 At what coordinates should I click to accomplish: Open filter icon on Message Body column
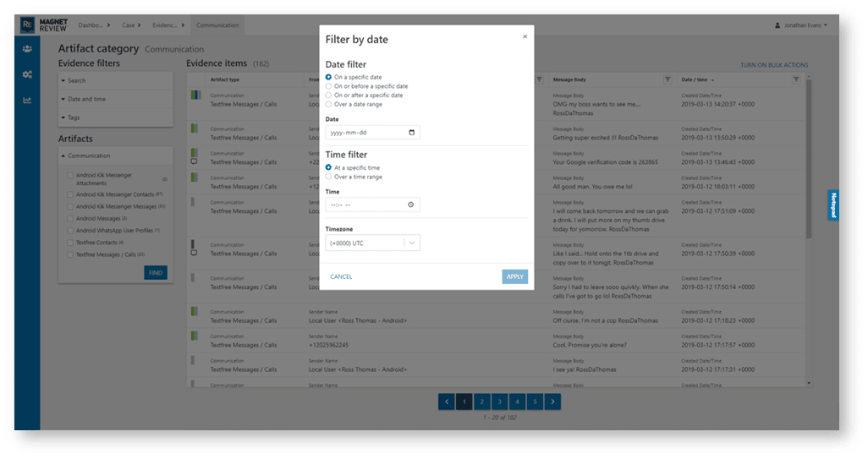point(667,79)
